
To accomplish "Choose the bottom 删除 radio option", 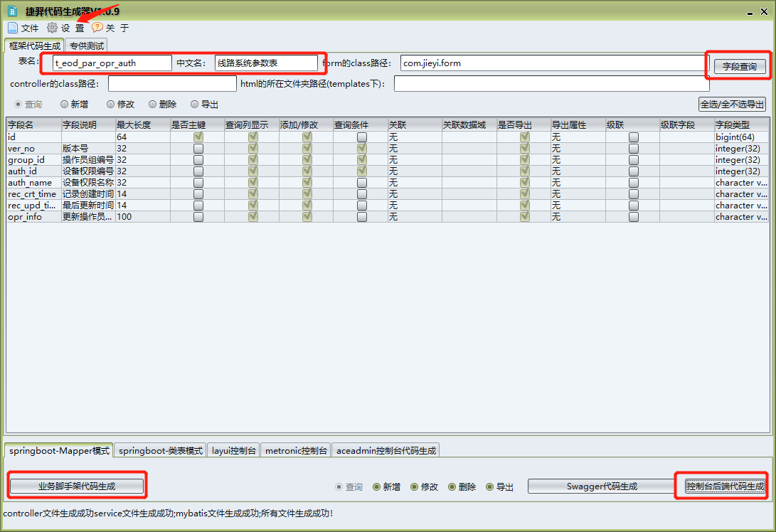I will [x=452, y=487].
